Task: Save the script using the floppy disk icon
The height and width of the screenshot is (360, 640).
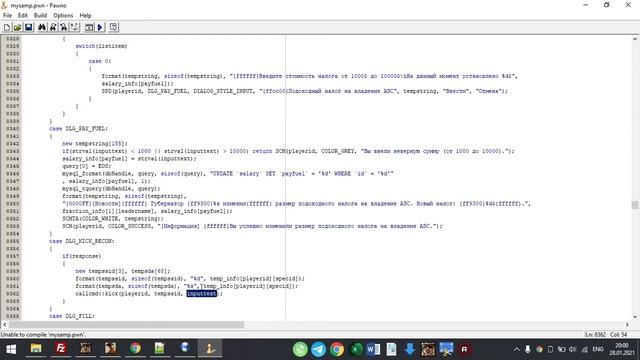Action: (x=28, y=27)
